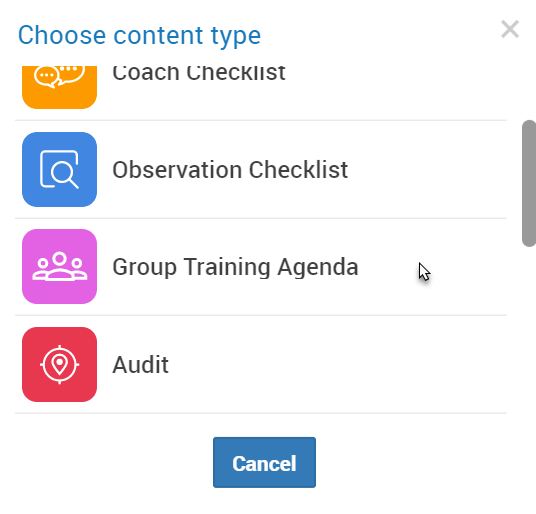Click the Cancel button
536x514 pixels.
(264, 462)
